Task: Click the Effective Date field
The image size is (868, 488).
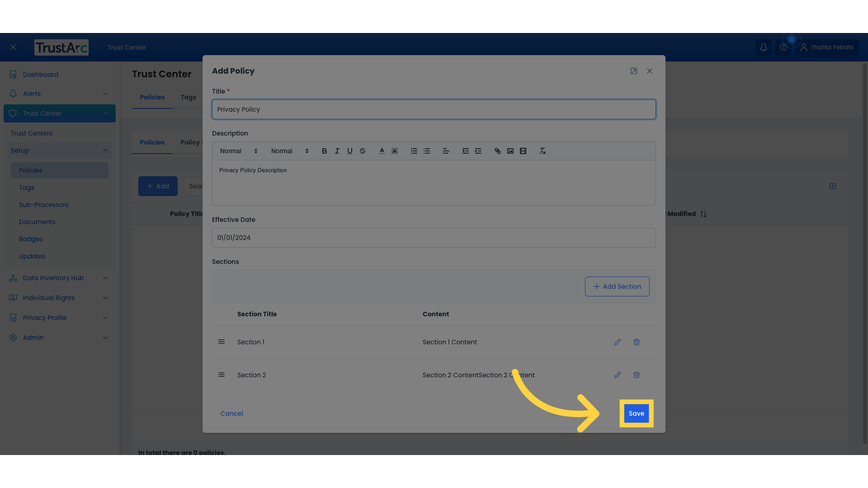Action: 434,238
